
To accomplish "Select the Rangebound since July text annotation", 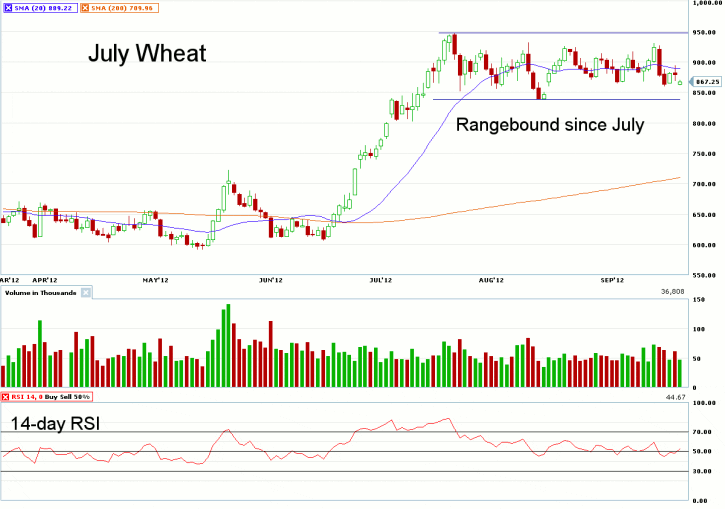I will click(550, 126).
